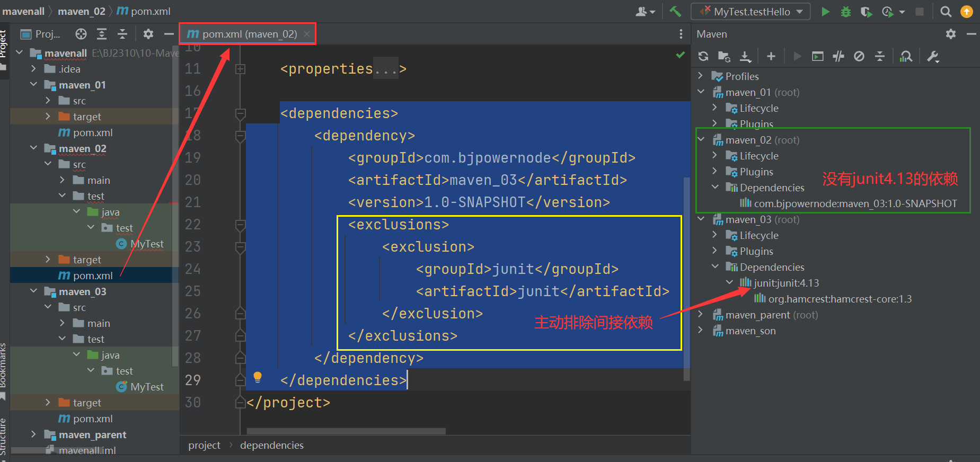Viewport: 980px width, 462px height.
Task: Open Project panel gear options
Action: click(148, 34)
